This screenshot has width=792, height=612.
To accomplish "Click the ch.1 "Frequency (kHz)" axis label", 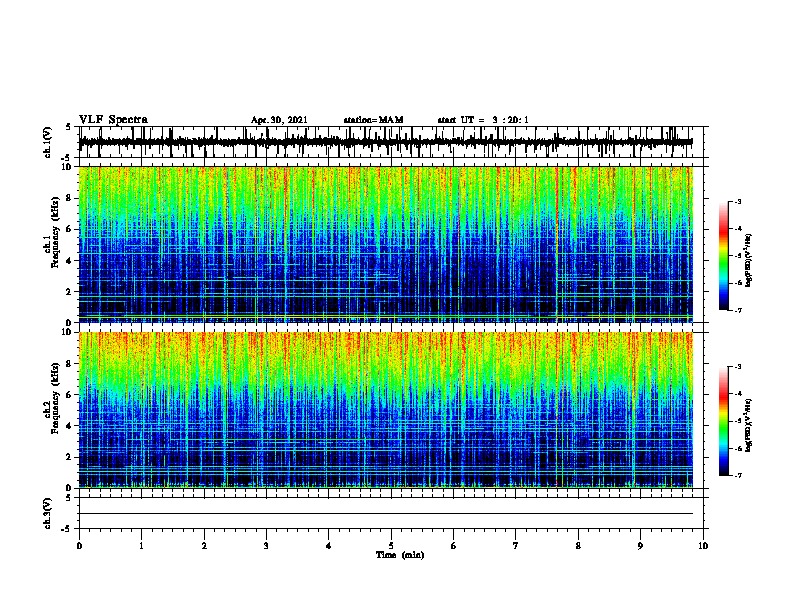I will coord(55,232).
